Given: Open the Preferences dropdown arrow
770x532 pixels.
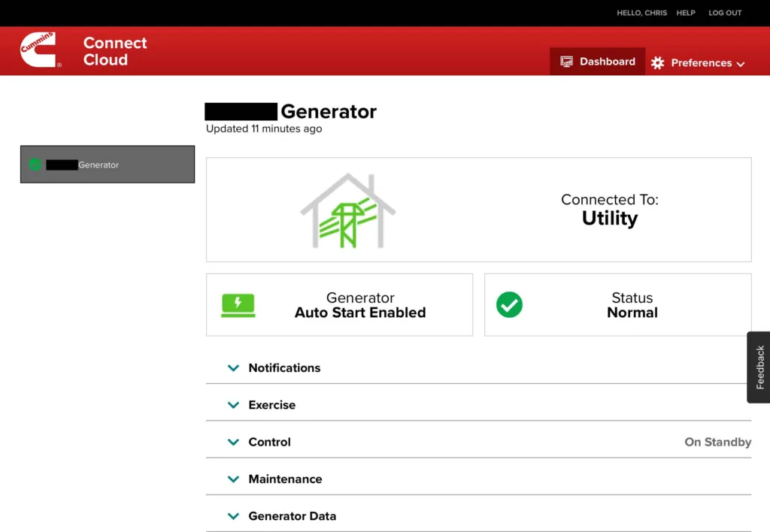Looking at the screenshot, I should point(741,64).
